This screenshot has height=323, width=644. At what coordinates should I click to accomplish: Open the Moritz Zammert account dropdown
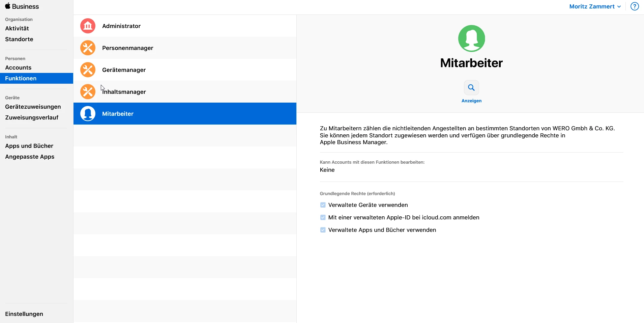click(595, 6)
